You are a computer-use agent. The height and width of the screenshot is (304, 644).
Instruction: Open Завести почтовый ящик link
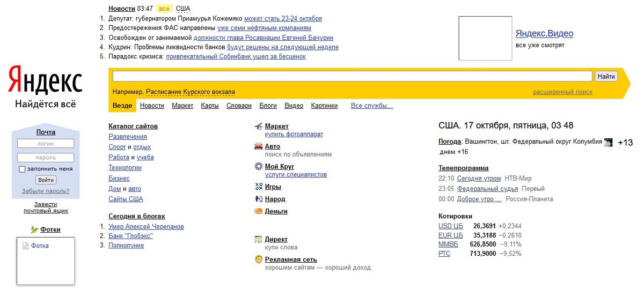[x=46, y=207]
